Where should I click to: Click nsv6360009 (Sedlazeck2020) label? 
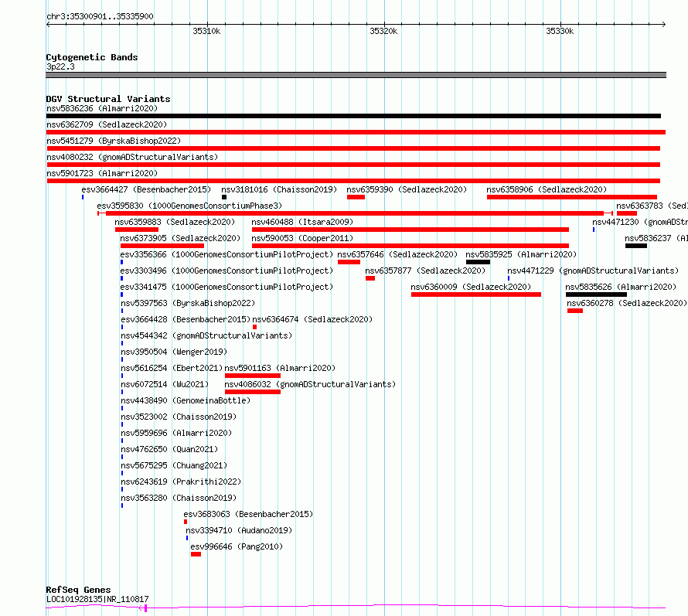(471, 287)
